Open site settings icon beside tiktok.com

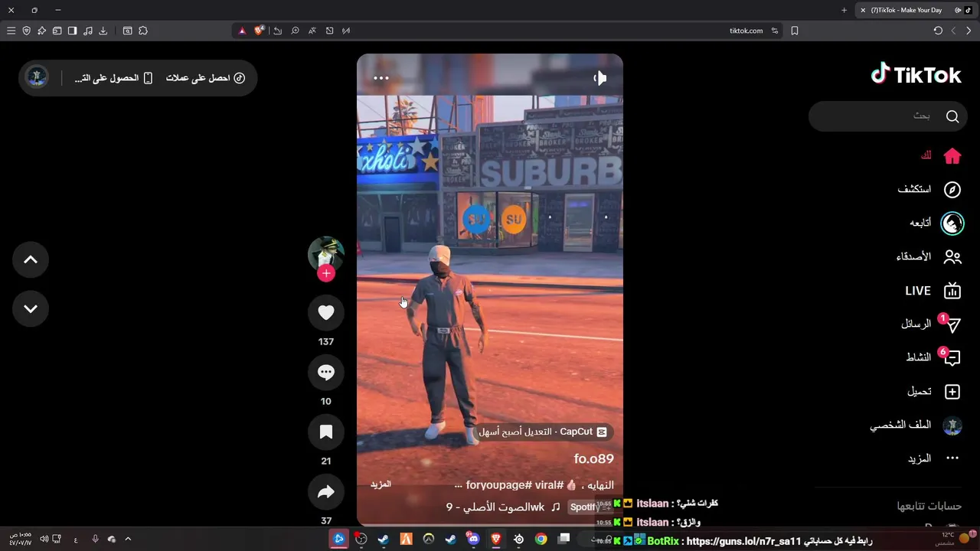pos(775,31)
